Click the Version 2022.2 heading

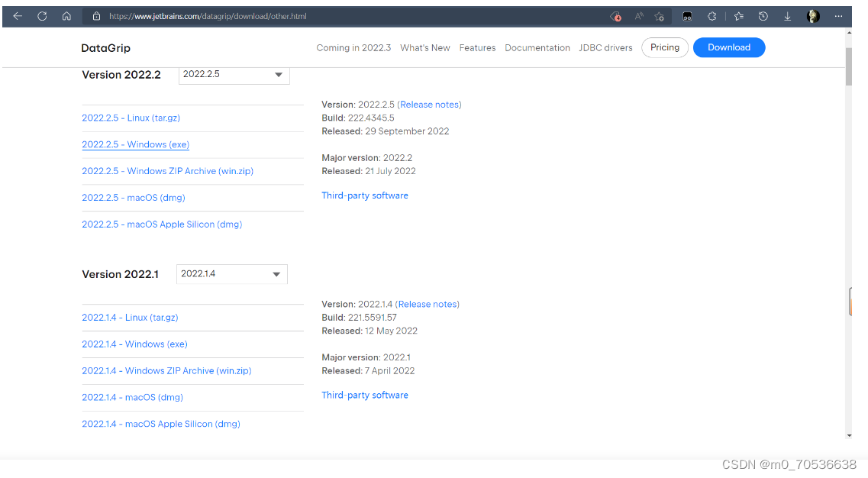pyautogui.click(x=121, y=75)
